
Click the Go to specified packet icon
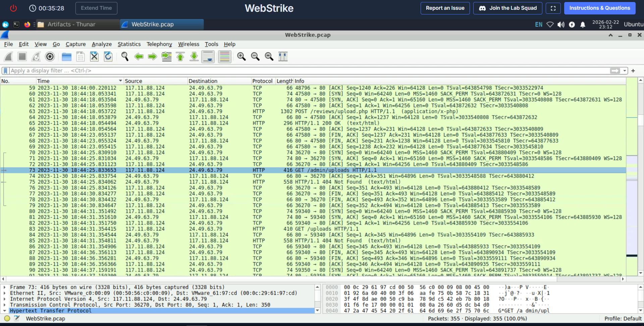(x=166, y=57)
